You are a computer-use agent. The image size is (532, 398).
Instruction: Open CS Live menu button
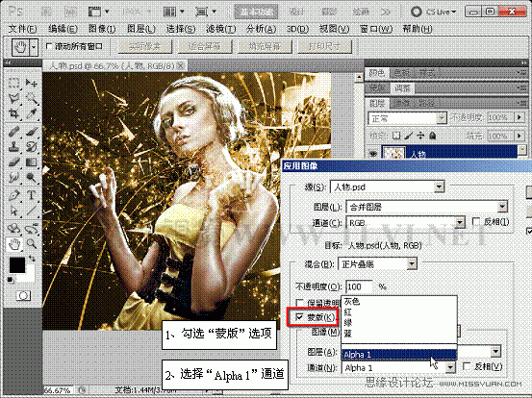point(433,12)
